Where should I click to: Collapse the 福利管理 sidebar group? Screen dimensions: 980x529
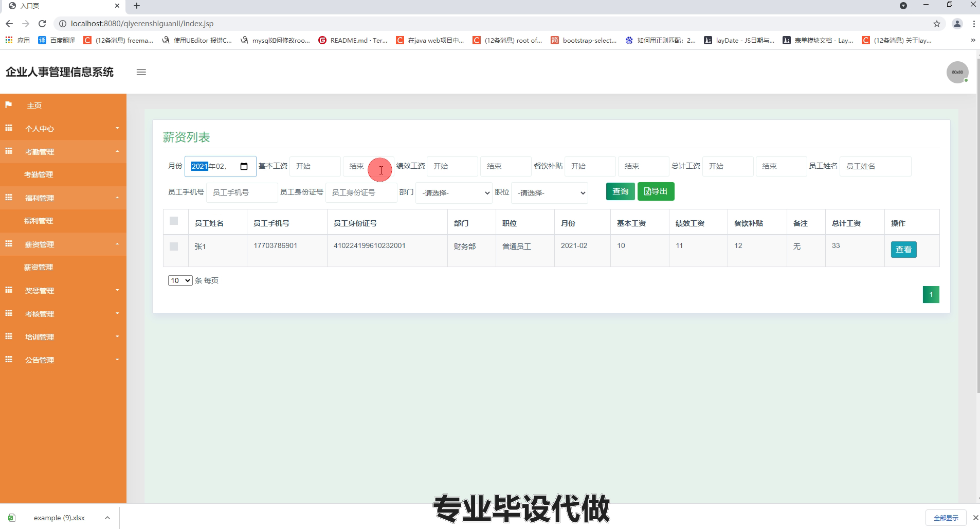point(63,198)
